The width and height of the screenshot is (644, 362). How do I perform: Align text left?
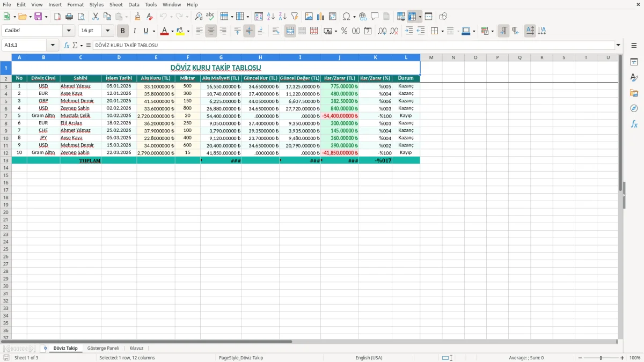tap(200, 31)
